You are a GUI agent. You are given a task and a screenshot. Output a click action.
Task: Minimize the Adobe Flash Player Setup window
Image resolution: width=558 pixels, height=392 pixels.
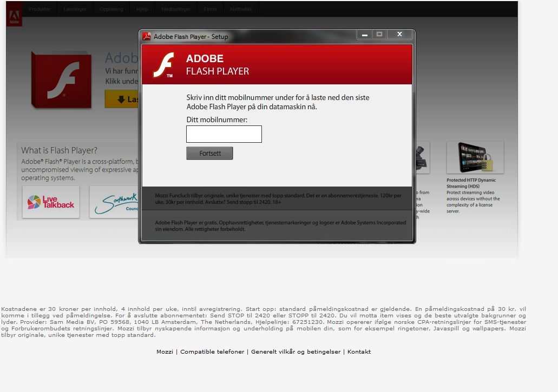pos(364,35)
